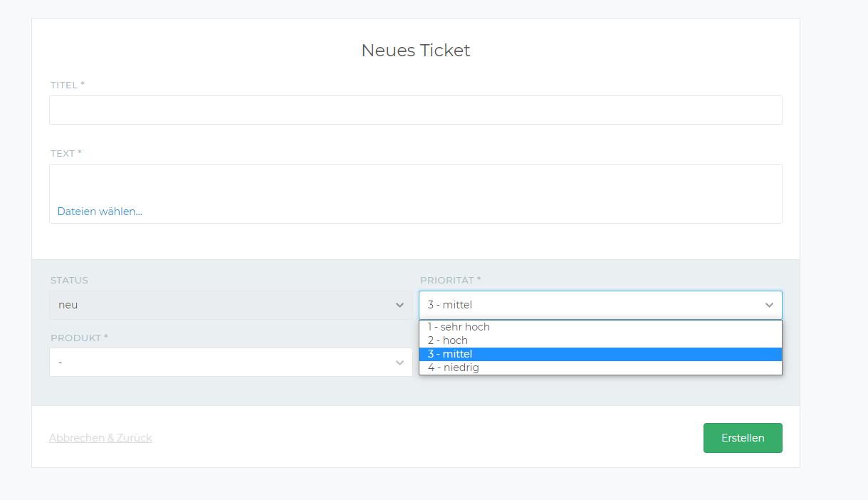Image resolution: width=868 pixels, height=500 pixels.
Task: Click 'Dateien wählen...' to attach files
Action: point(99,212)
